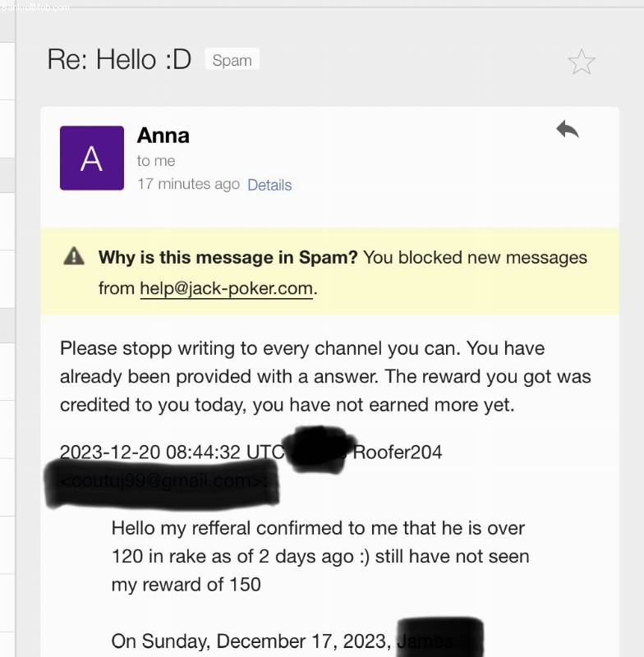Image resolution: width=644 pixels, height=657 pixels.
Task: Click the subject line "Re: Hello :D"
Action: (119, 60)
